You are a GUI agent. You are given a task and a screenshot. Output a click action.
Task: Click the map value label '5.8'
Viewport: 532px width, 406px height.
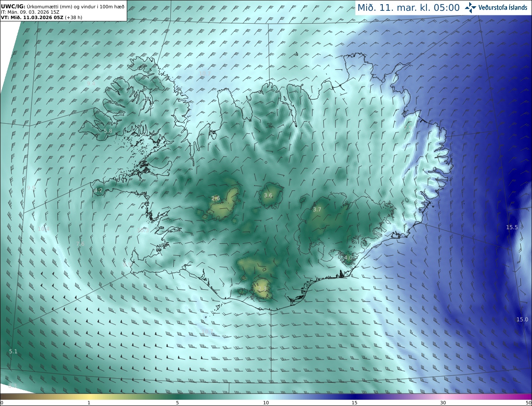108,131
